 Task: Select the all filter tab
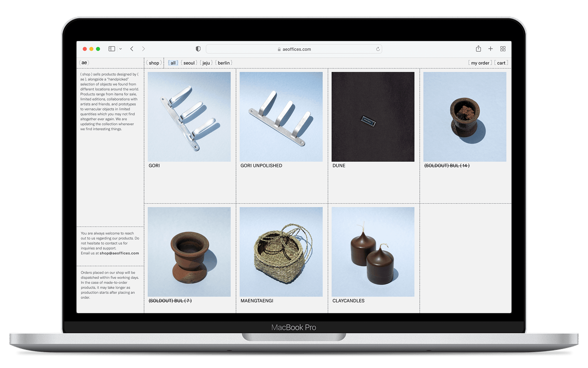coord(173,63)
